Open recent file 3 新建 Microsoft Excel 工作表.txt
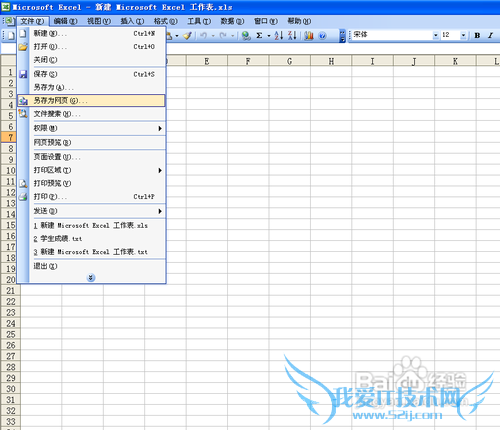 [x=91, y=252]
